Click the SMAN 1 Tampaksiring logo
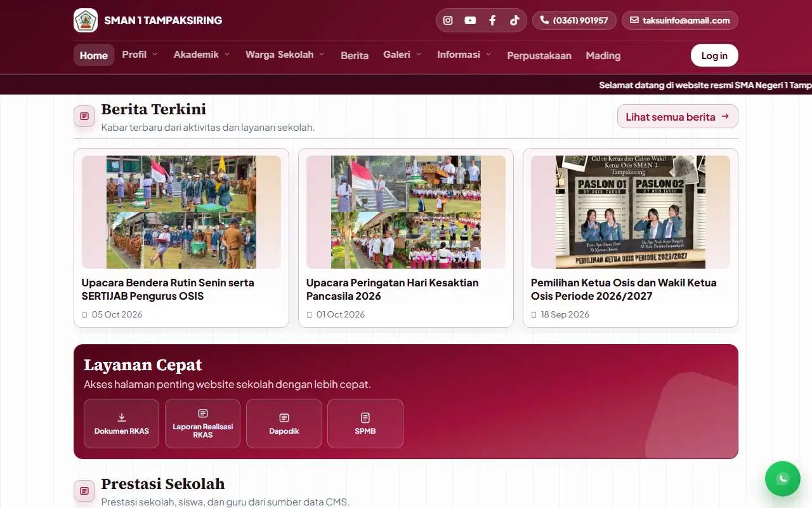The height and width of the screenshot is (508, 812). pos(86,20)
